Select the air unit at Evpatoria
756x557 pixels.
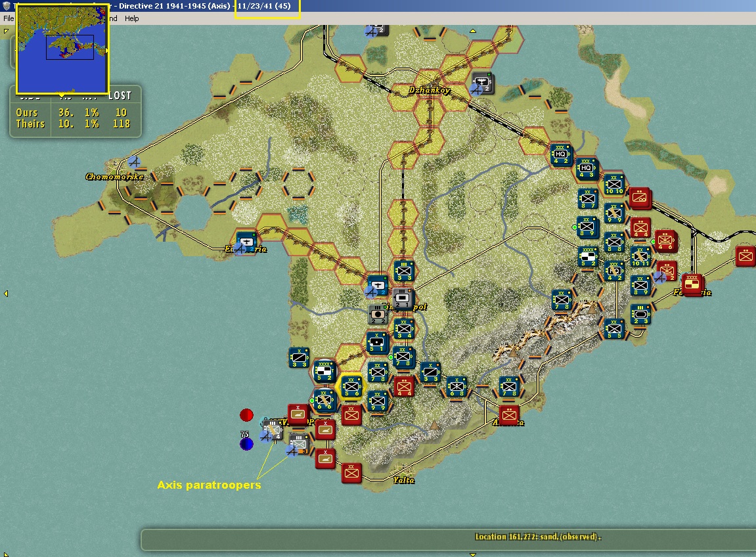pos(246,242)
